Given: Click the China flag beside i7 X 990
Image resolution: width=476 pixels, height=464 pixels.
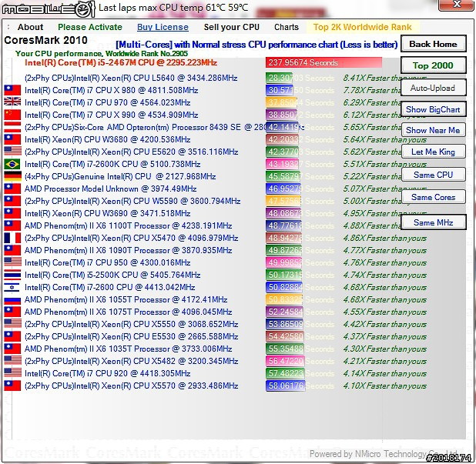Looking at the screenshot, I should [x=12, y=115].
